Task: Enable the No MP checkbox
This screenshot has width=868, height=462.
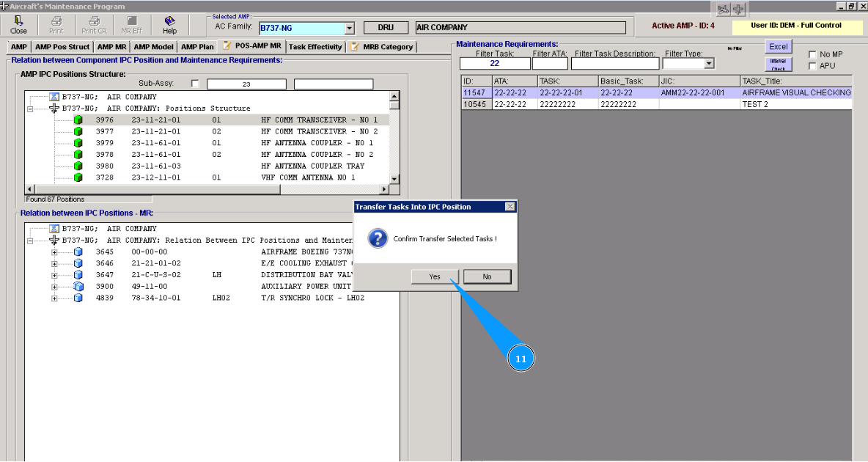Action: (x=812, y=55)
